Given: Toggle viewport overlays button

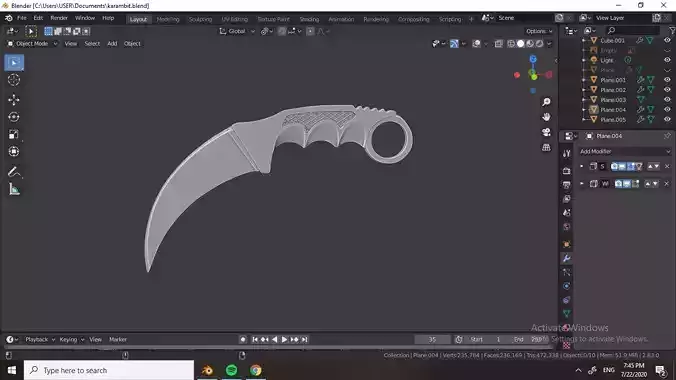Looking at the screenshot, I should tap(476, 44).
